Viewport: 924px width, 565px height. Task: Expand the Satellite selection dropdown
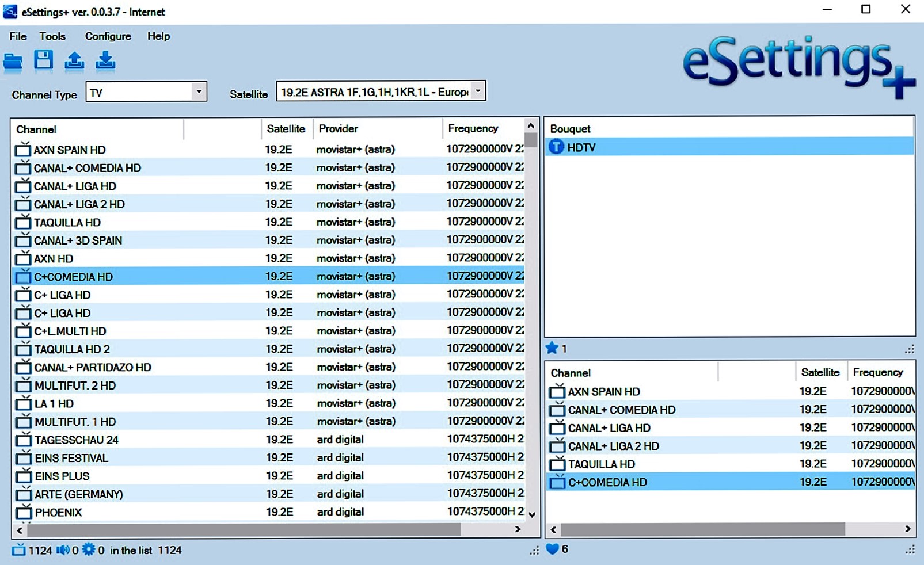[478, 91]
